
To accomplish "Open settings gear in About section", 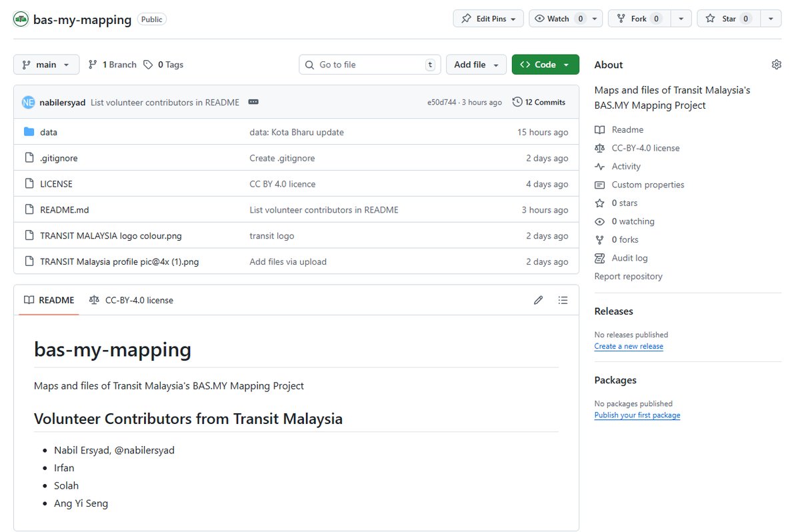I will 776,65.
